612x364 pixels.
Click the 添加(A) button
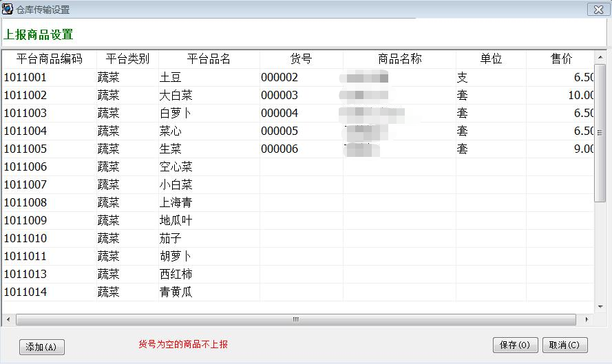point(41,347)
